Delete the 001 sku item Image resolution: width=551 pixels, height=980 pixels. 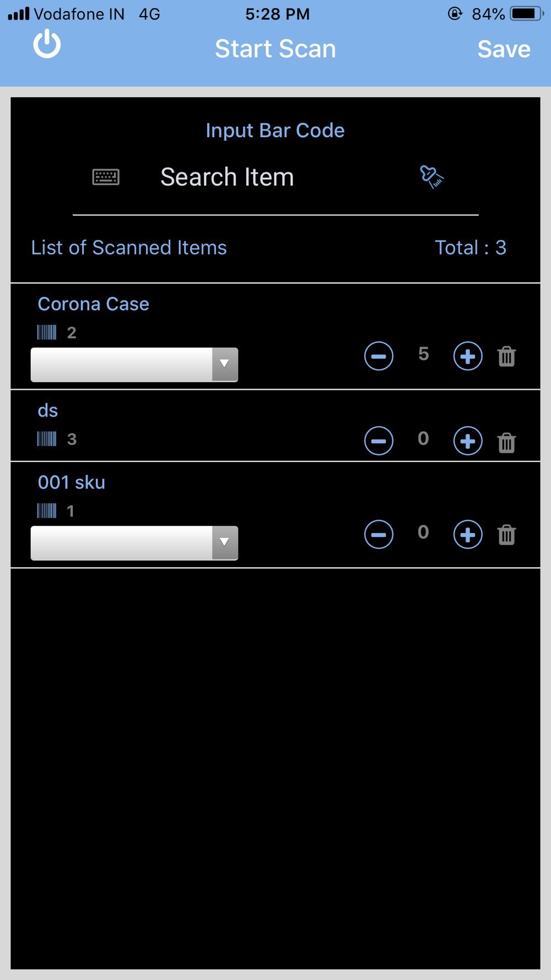tap(506, 535)
